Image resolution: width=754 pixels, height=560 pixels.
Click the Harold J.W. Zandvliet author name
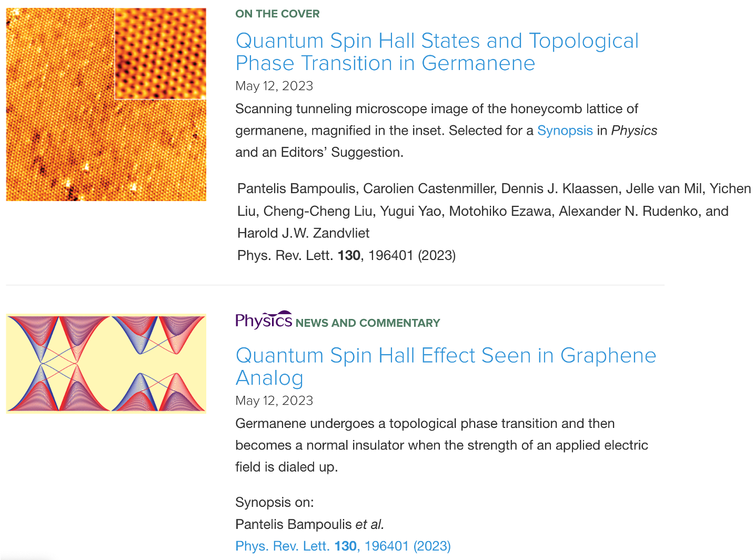pos(303,233)
